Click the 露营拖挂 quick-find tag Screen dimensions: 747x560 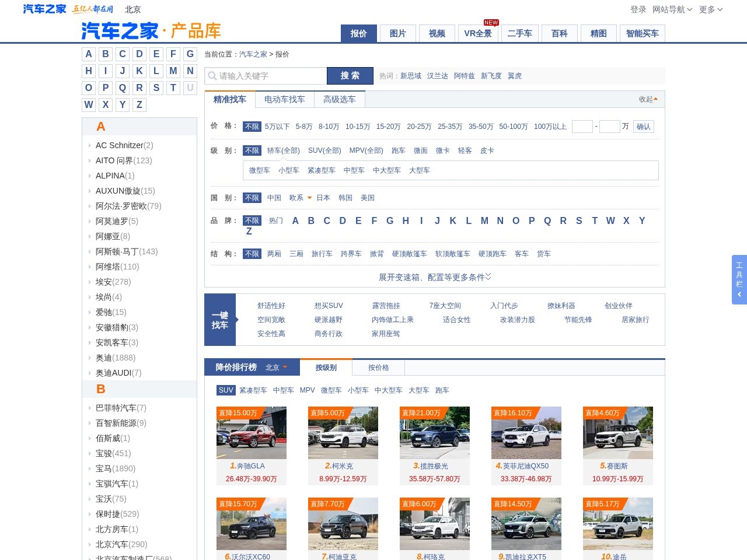point(386,306)
